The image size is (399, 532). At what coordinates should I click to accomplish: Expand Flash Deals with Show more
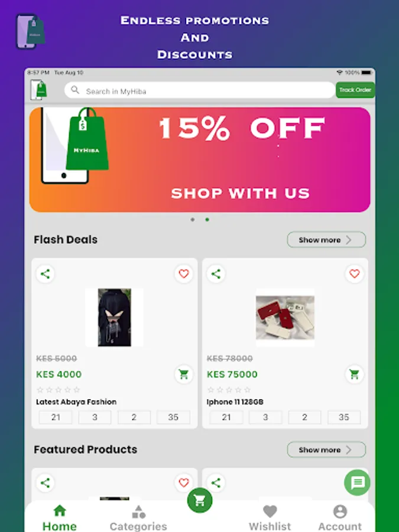click(326, 240)
